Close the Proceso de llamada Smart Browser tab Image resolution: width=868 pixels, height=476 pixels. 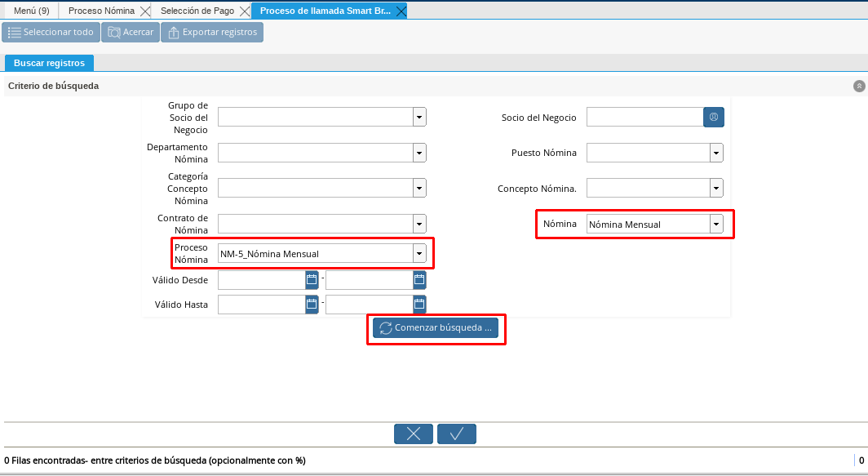pyautogui.click(x=401, y=11)
